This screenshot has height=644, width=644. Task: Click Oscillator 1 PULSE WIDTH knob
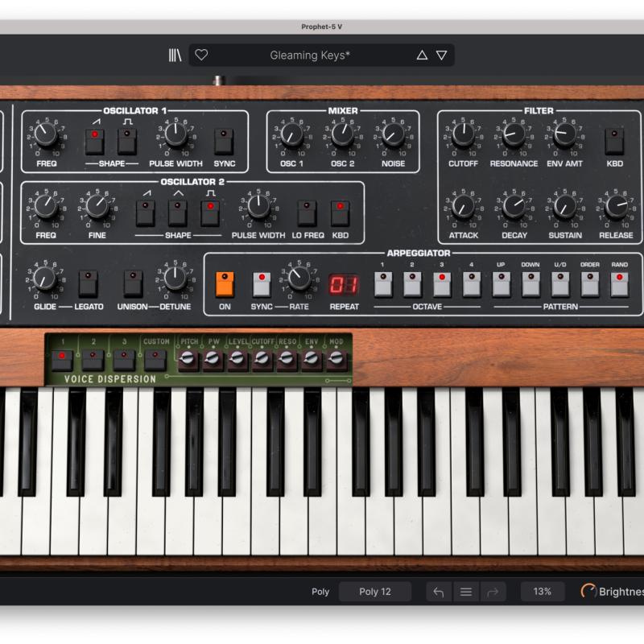175,135
